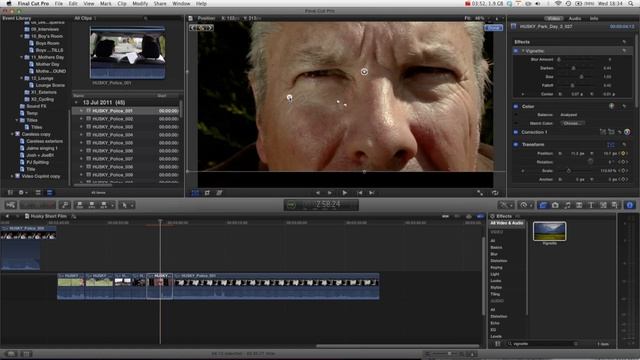This screenshot has width=640, height=360.
Task: Collapse the 11_Mothers Day folder
Action: click(x=22, y=57)
